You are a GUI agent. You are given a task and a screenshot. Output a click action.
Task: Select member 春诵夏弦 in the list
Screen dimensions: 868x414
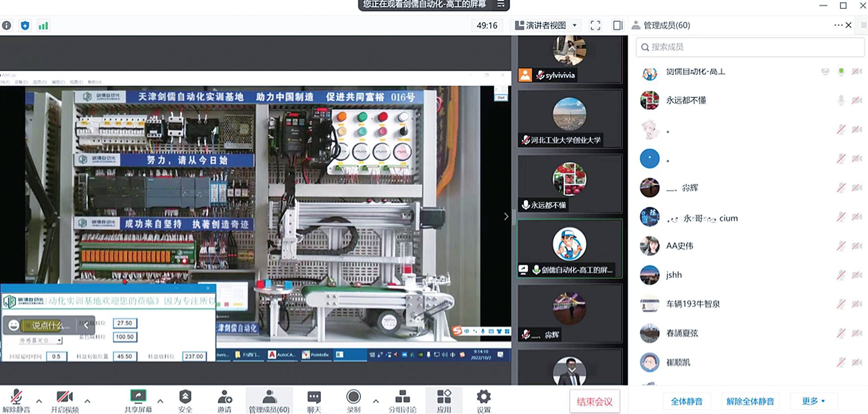point(751,333)
